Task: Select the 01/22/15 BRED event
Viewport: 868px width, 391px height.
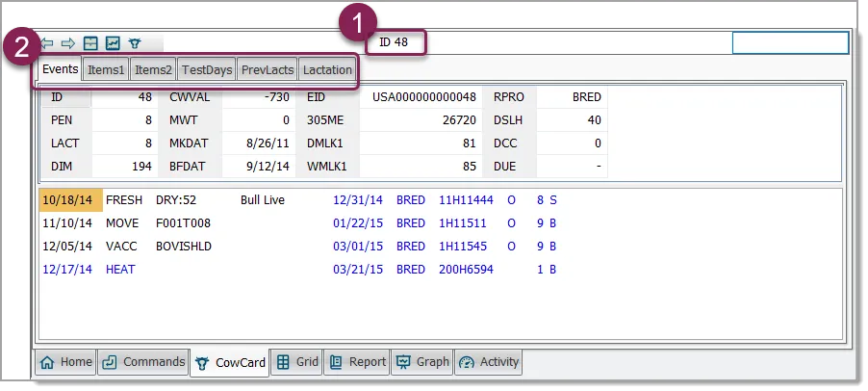Action: (x=445, y=223)
